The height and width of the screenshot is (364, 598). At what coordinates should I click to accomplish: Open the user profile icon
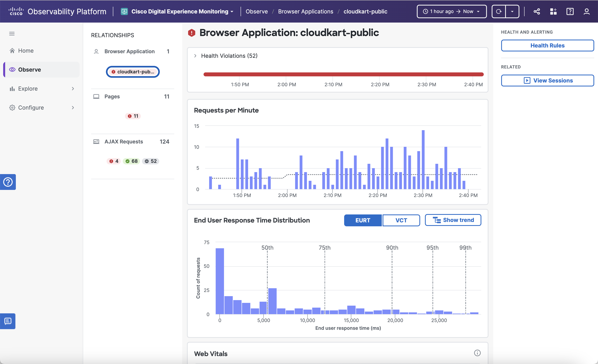587,11
